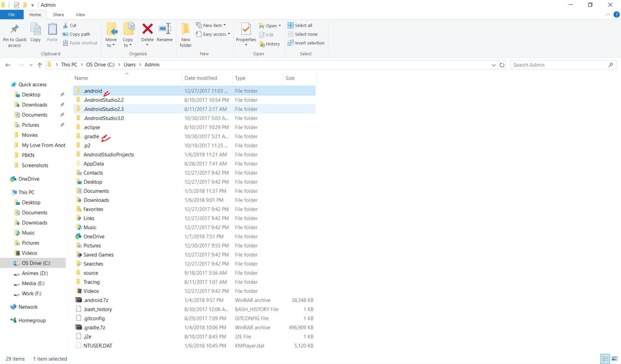Image resolution: width=621 pixels, height=364 pixels.
Task: Switch to the View ribbon tab
Action: [80, 15]
